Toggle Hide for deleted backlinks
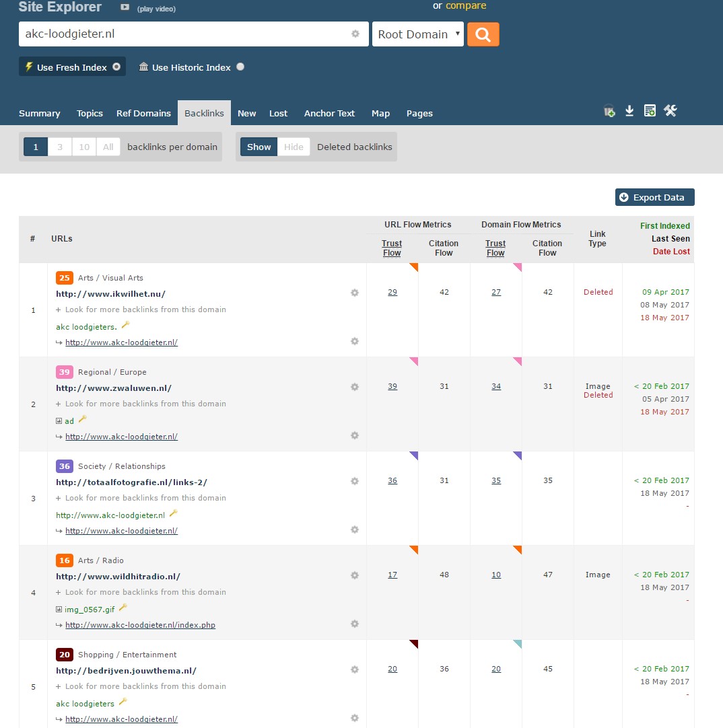Screen dimensions: 723x728 pos(294,147)
